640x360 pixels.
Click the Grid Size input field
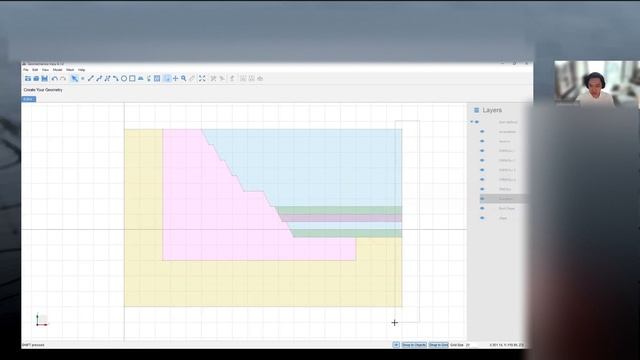coord(471,345)
